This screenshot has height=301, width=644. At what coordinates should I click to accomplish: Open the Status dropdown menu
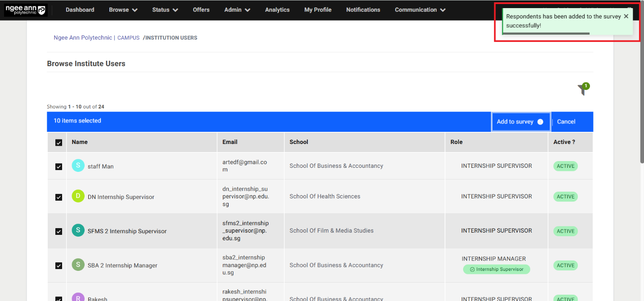point(165,10)
